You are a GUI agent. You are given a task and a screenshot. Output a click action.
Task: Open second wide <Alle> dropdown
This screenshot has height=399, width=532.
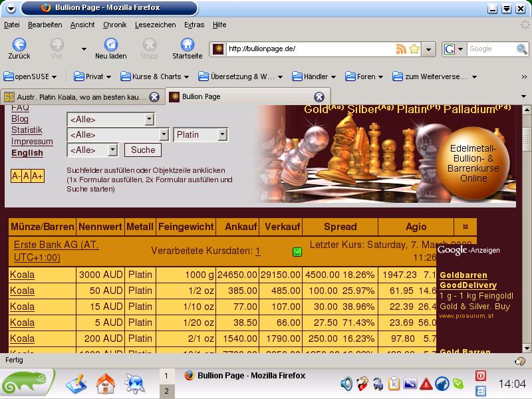118,135
